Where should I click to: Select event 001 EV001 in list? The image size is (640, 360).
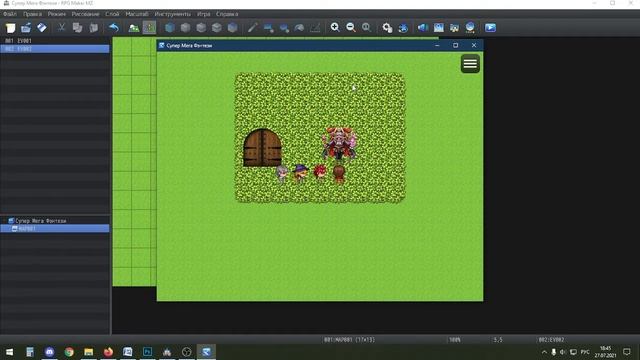[55, 41]
